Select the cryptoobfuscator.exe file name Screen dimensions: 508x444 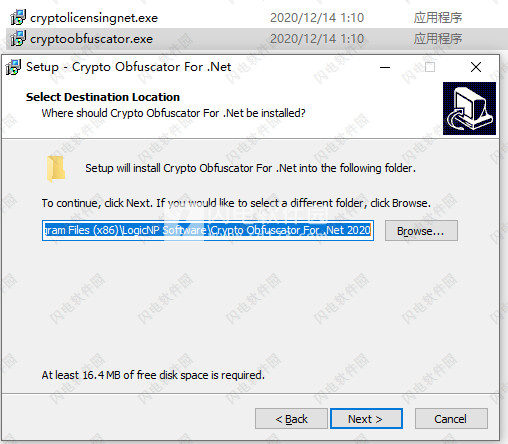point(91,39)
